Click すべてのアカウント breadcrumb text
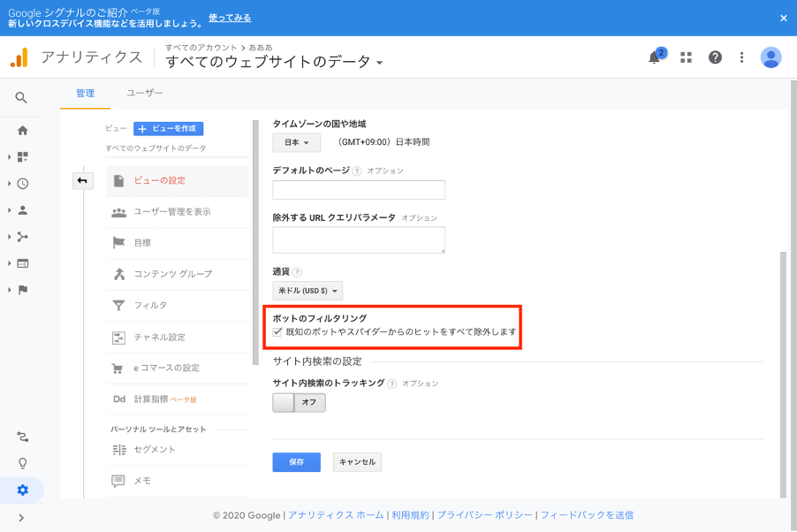 (x=201, y=48)
